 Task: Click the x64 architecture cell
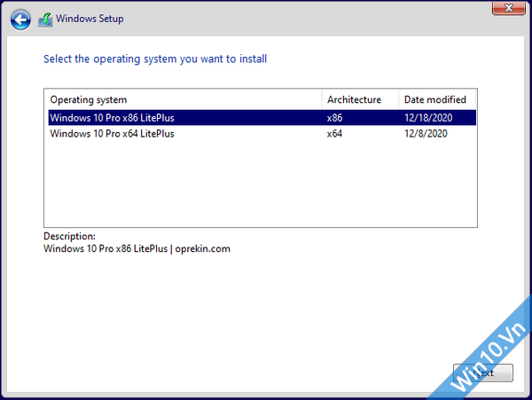(334, 134)
